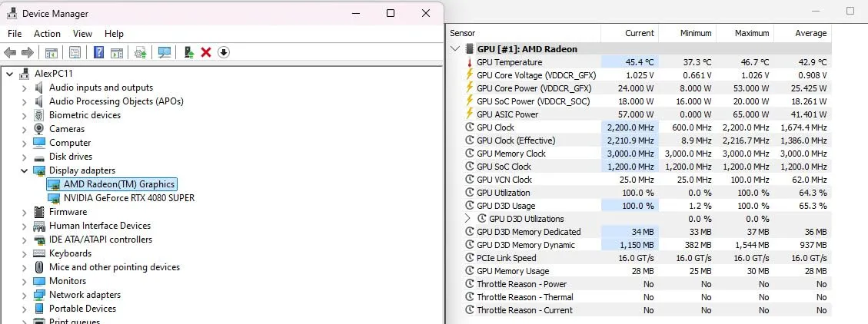Click Show/Hide Console Tree toolbar icon
Screen dimensions: 868x324
[x=52, y=52]
